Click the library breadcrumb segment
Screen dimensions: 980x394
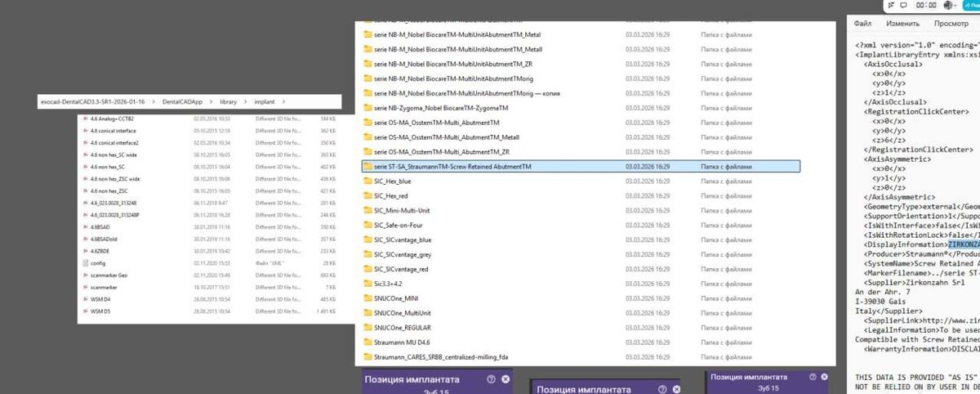click(228, 101)
